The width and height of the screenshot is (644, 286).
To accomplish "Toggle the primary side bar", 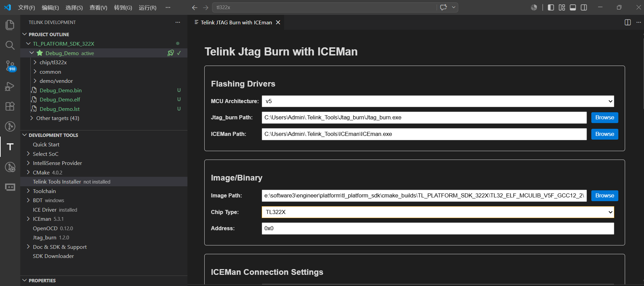I will [551, 7].
